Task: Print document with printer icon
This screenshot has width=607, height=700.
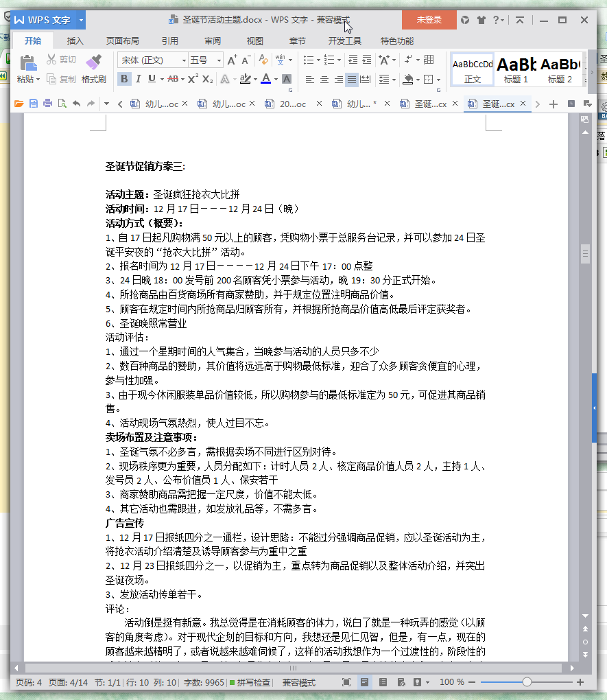Action: point(48,104)
